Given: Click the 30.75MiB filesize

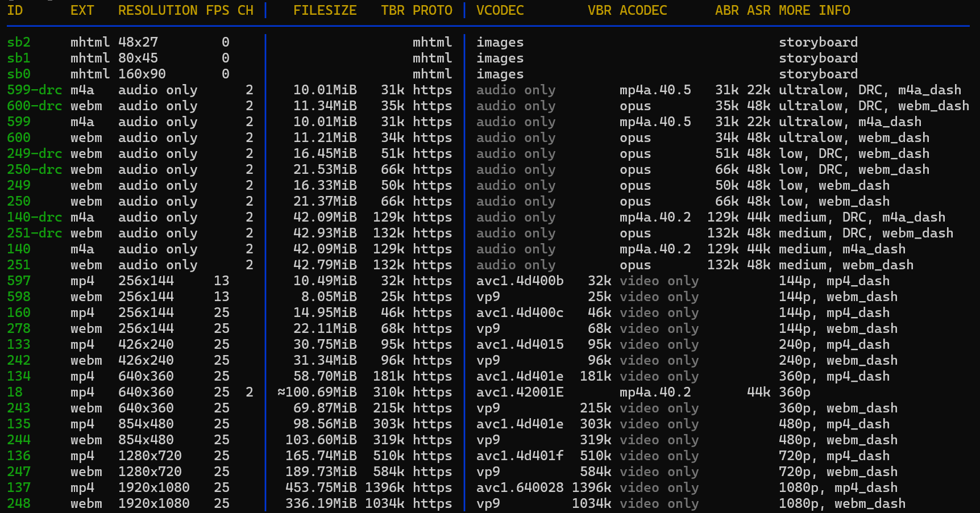Looking at the screenshot, I should pyautogui.click(x=325, y=344).
